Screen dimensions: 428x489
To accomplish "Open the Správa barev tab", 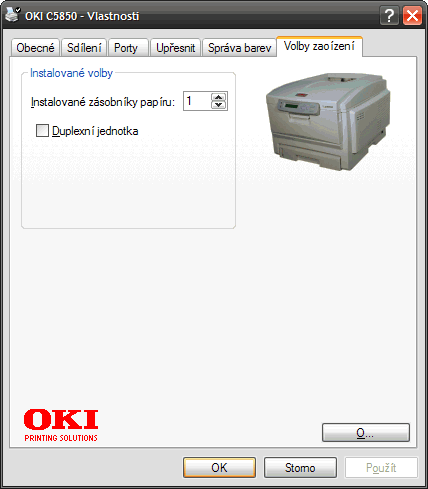I will tap(239, 48).
